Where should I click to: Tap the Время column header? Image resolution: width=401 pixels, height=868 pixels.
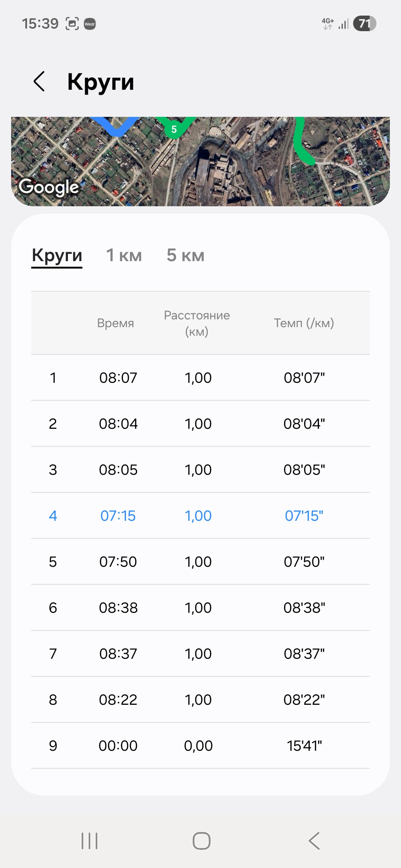pos(115,323)
